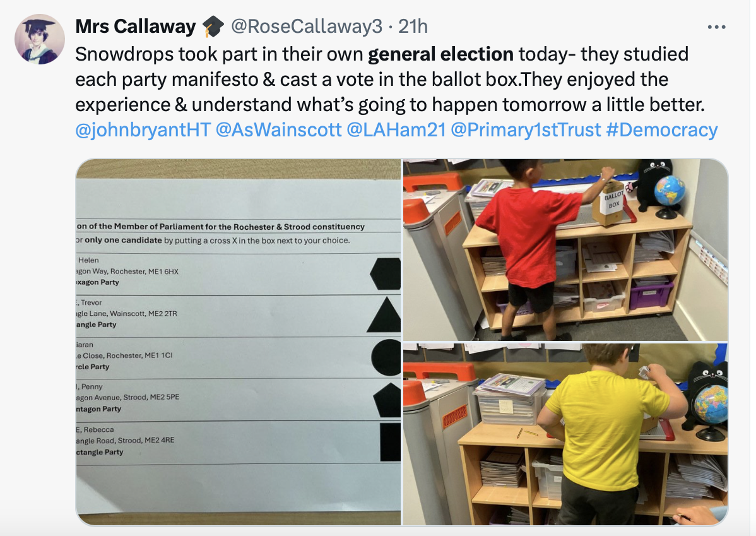Open Mrs Callaway's profile avatar
Viewport: 756px width, 536px height.
coord(40,39)
